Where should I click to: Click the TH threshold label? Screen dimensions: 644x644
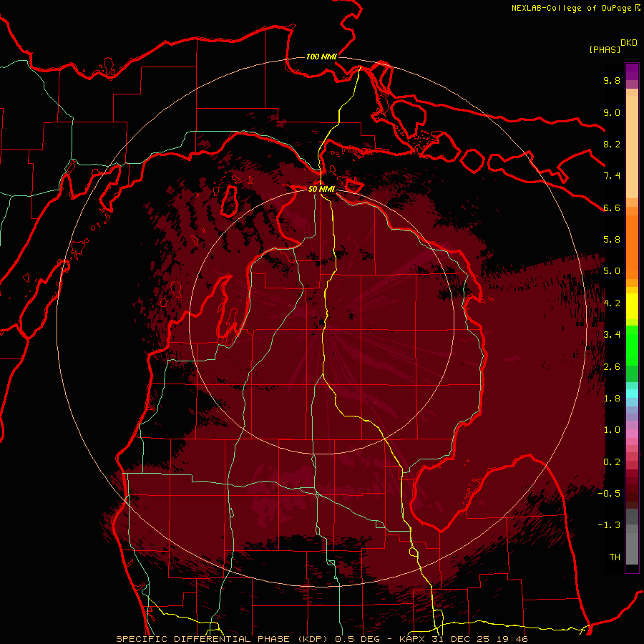tap(615, 557)
